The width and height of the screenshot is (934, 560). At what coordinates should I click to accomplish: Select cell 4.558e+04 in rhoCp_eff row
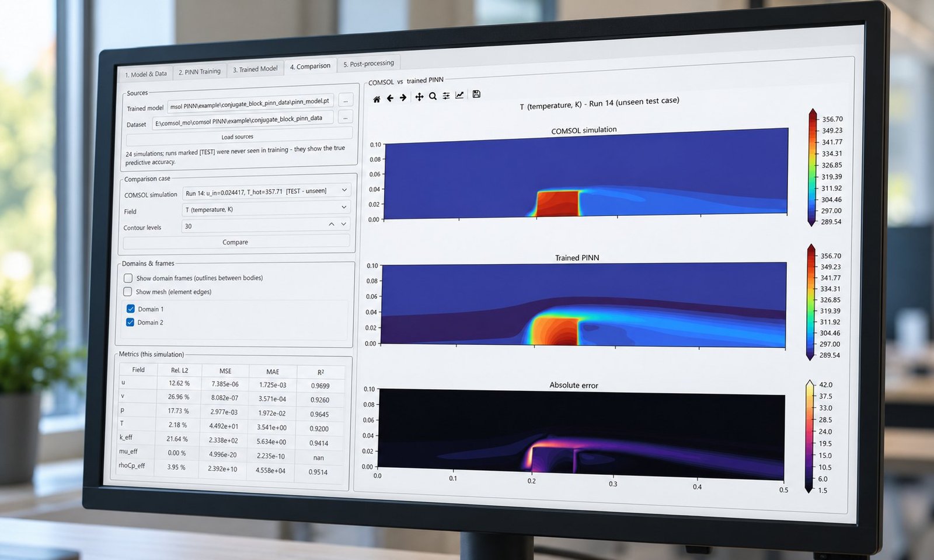pos(270,470)
